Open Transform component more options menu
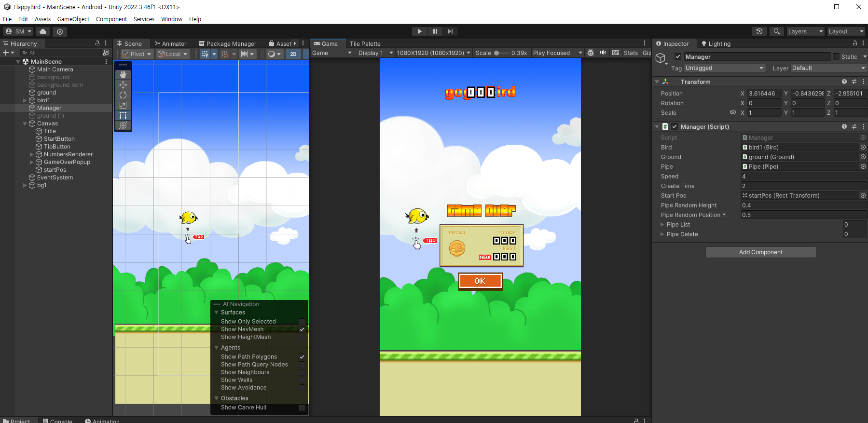This screenshot has height=423, width=868. point(864,82)
